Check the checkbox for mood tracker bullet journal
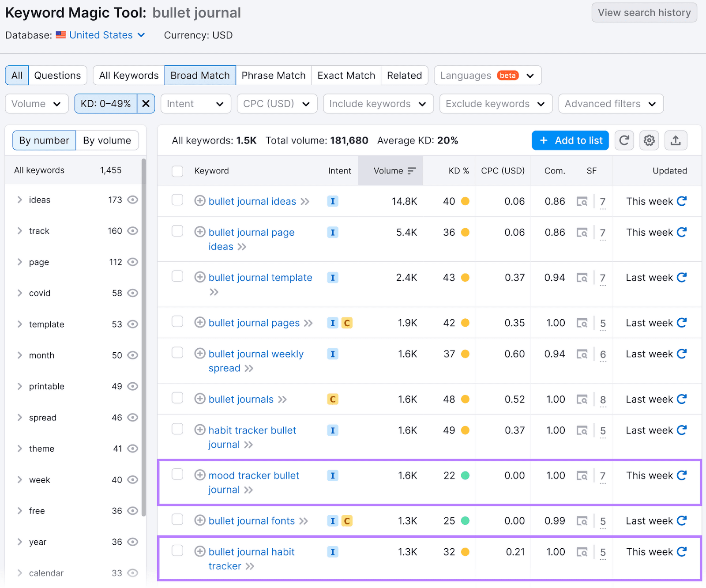The height and width of the screenshot is (588, 706). click(177, 474)
